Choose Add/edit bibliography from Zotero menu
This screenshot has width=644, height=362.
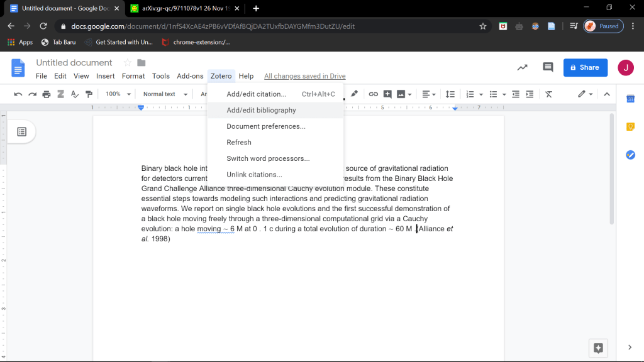click(x=261, y=110)
